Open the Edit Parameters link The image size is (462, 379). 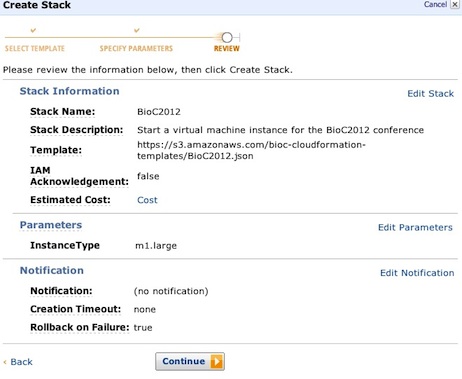pyautogui.click(x=415, y=228)
